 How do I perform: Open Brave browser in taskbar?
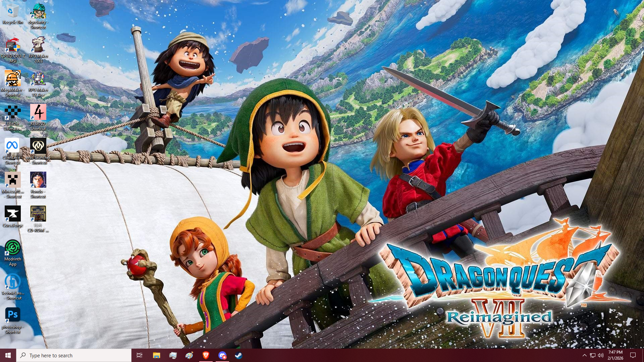tap(206, 355)
